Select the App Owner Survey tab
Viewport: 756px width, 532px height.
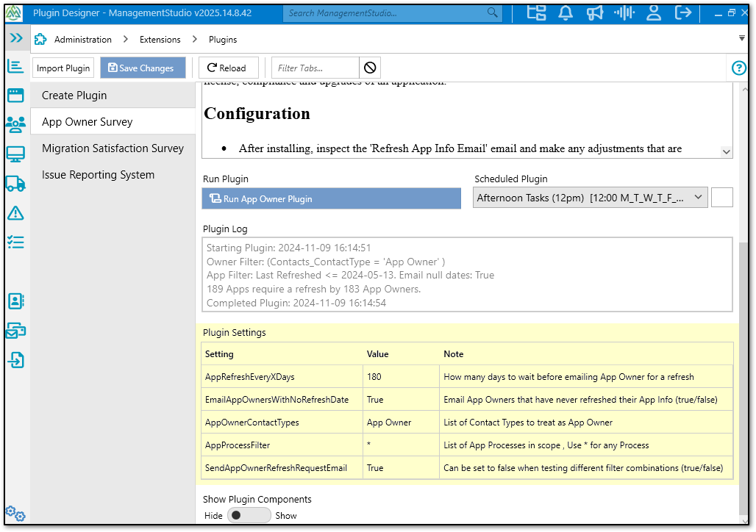(x=113, y=122)
